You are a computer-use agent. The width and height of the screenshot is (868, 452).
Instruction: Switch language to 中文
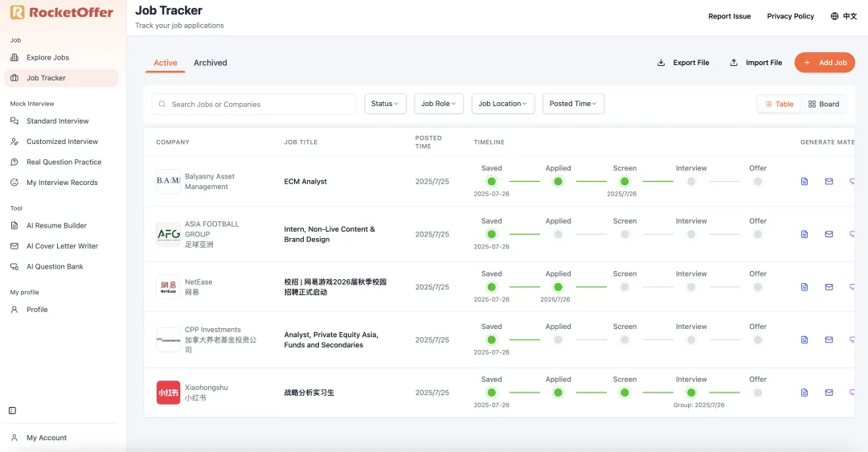844,16
